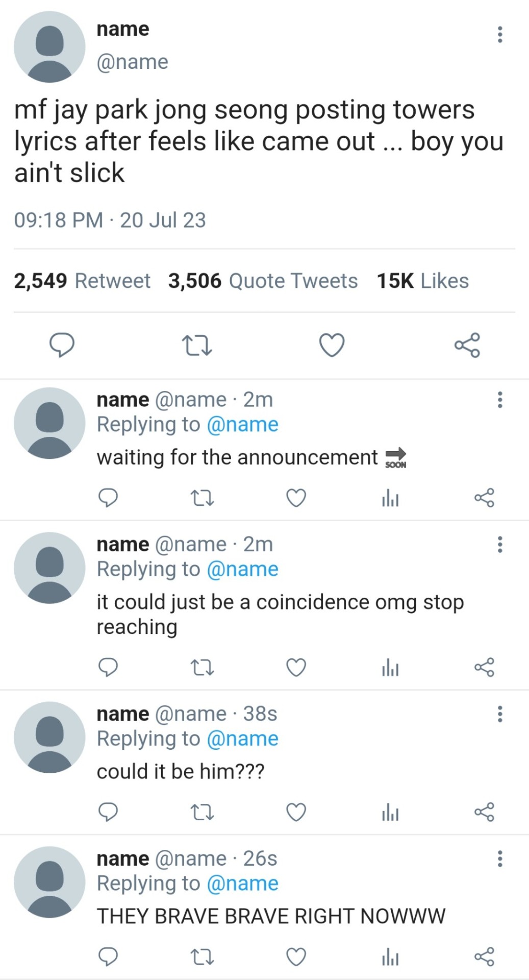Open main tweet author's profile picture
The width and height of the screenshot is (529, 980).
[x=49, y=47]
